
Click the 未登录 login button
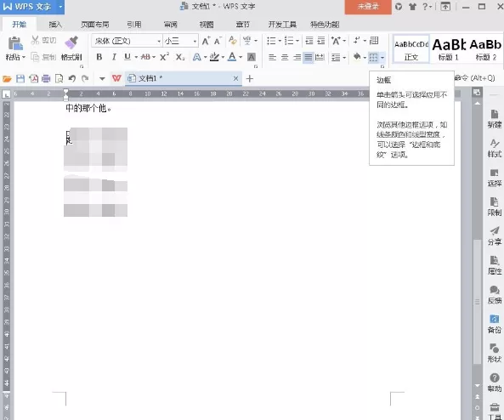[x=368, y=7]
